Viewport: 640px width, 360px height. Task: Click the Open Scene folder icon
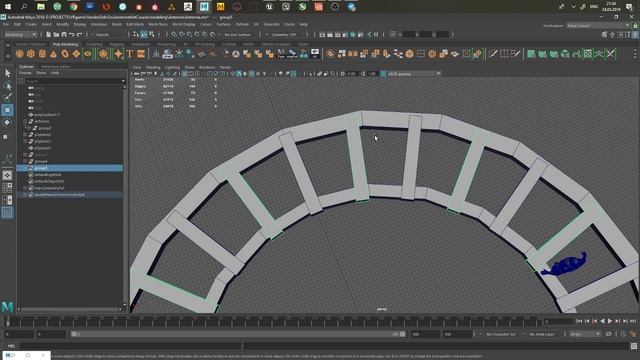[56, 35]
